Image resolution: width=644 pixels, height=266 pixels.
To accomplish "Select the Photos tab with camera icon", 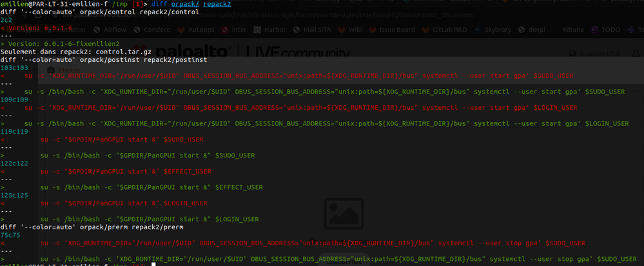I will (x=64, y=70).
